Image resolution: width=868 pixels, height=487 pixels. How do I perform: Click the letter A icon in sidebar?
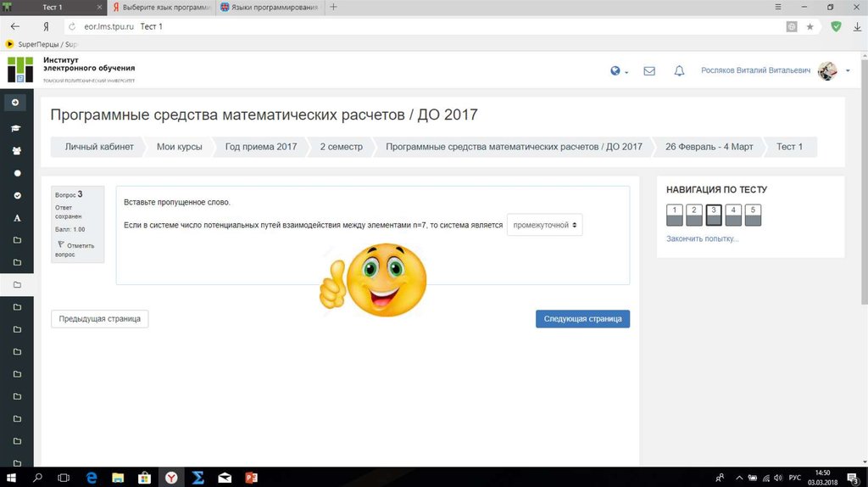pyautogui.click(x=17, y=218)
